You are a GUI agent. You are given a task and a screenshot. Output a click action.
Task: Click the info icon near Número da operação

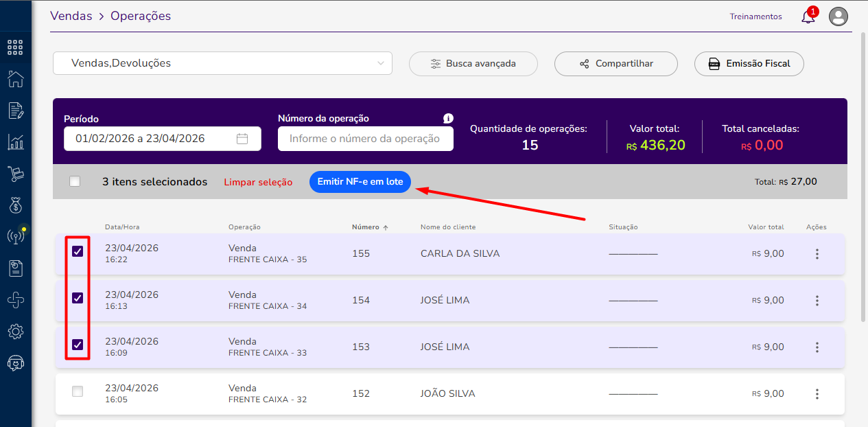[x=448, y=118]
